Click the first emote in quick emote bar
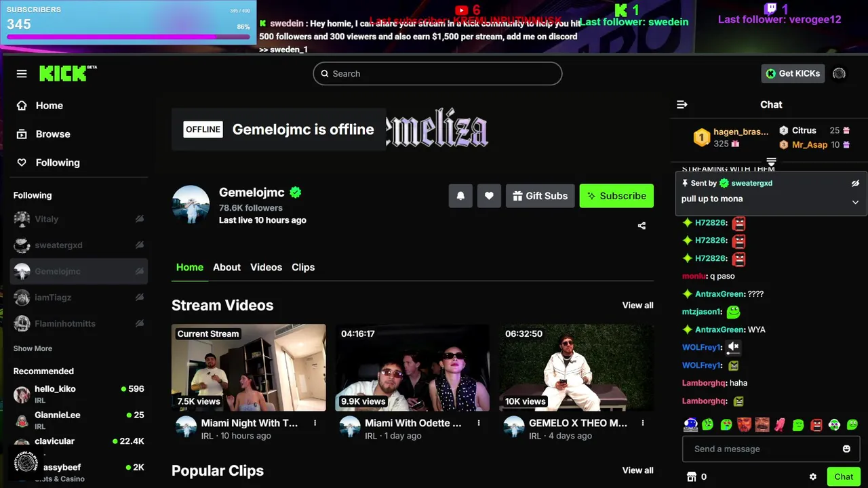 690,424
